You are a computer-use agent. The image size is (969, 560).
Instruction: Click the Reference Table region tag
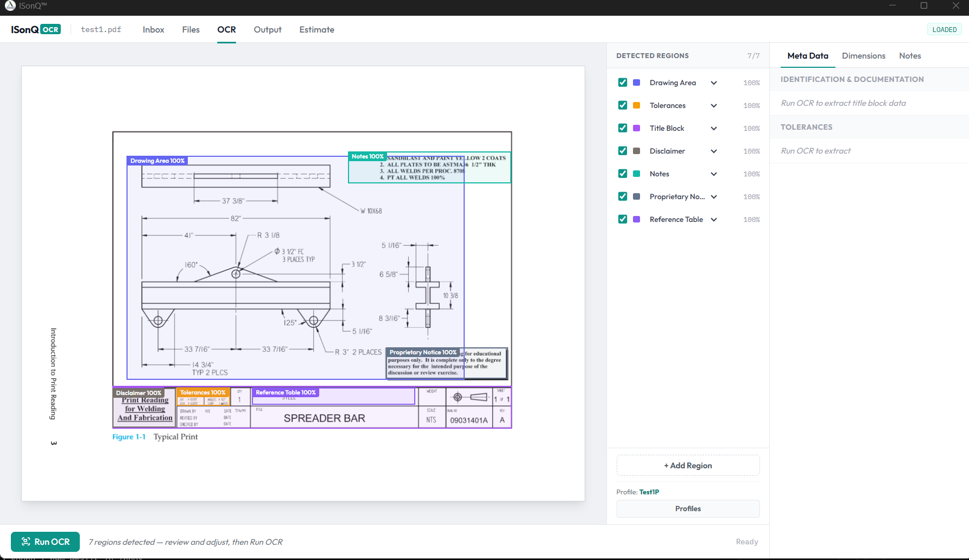click(286, 392)
